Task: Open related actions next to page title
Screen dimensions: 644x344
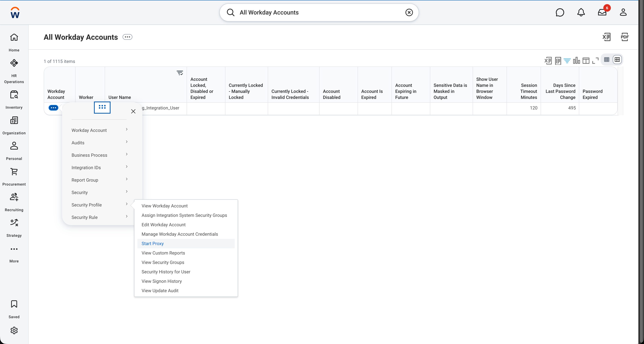Action: 127,37
